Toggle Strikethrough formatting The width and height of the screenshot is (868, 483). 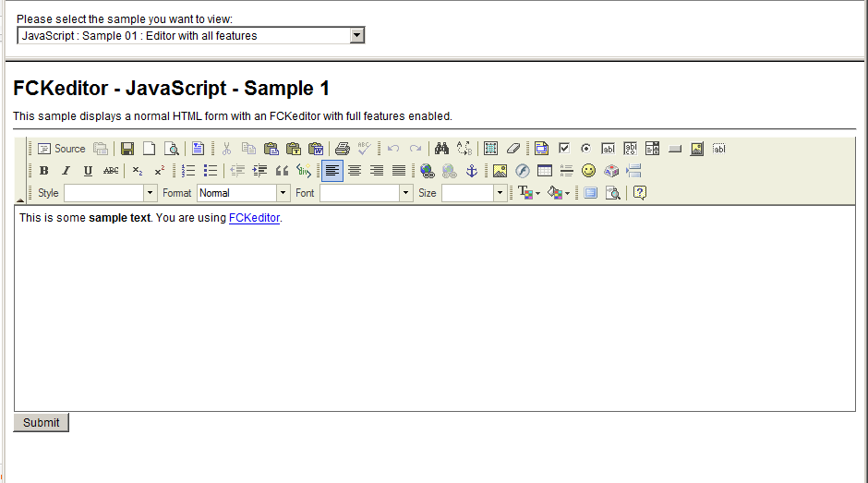coord(111,171)
